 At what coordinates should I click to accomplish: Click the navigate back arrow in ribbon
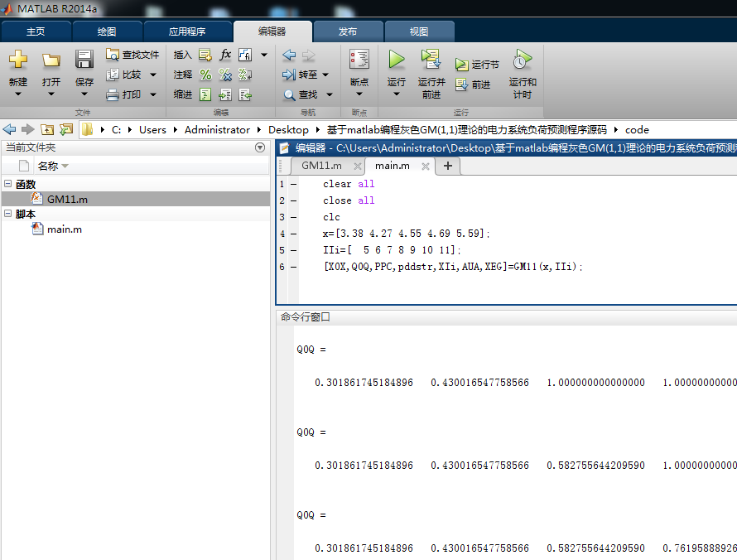(289, 55)
